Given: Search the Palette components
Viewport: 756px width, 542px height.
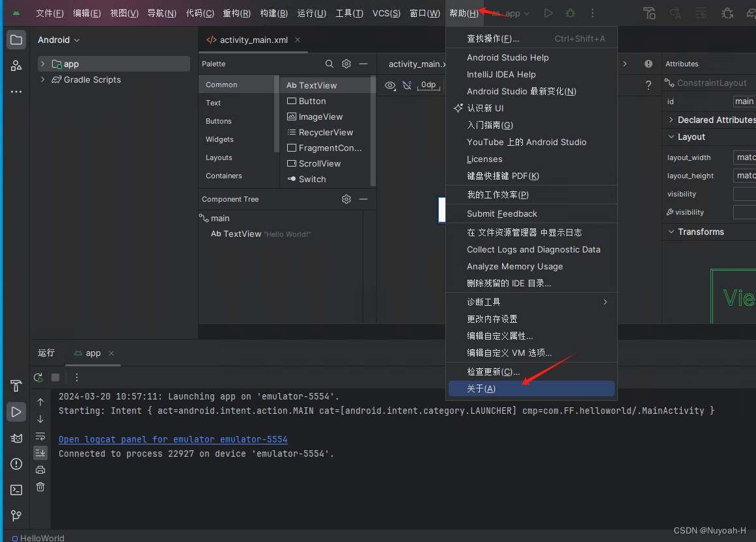Looking at the screenshot, I should (329, 64).
